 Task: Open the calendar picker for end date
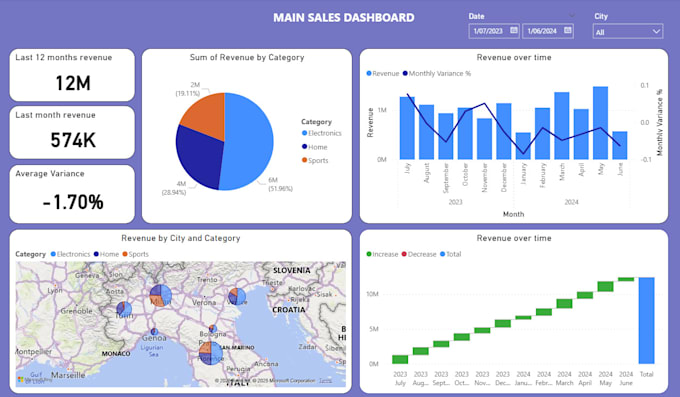[568, 30]
